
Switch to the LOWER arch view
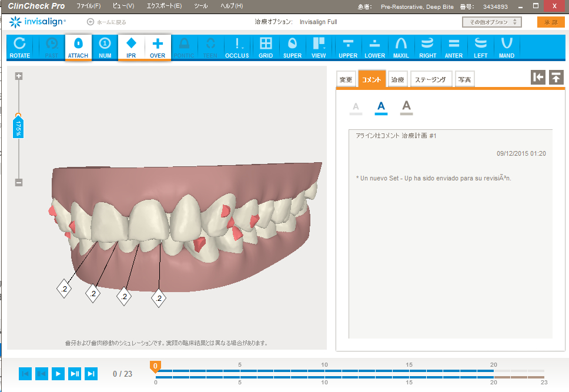(374, 48)
